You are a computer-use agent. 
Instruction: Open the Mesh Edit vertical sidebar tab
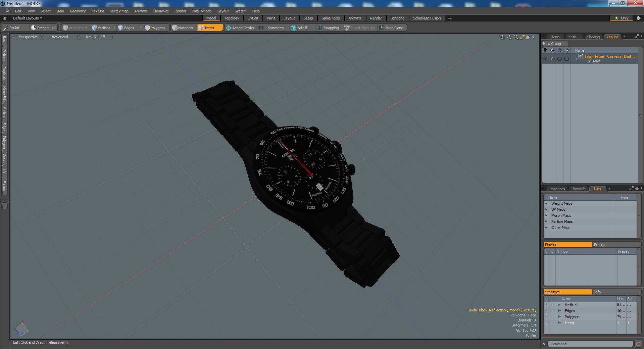click(x=4, y=94)
